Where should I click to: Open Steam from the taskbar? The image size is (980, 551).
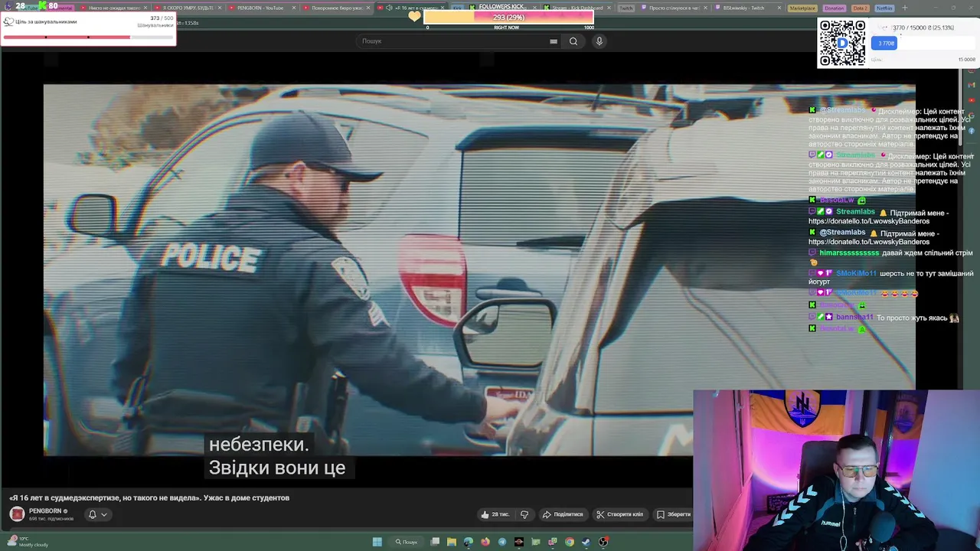pos(586,542)
